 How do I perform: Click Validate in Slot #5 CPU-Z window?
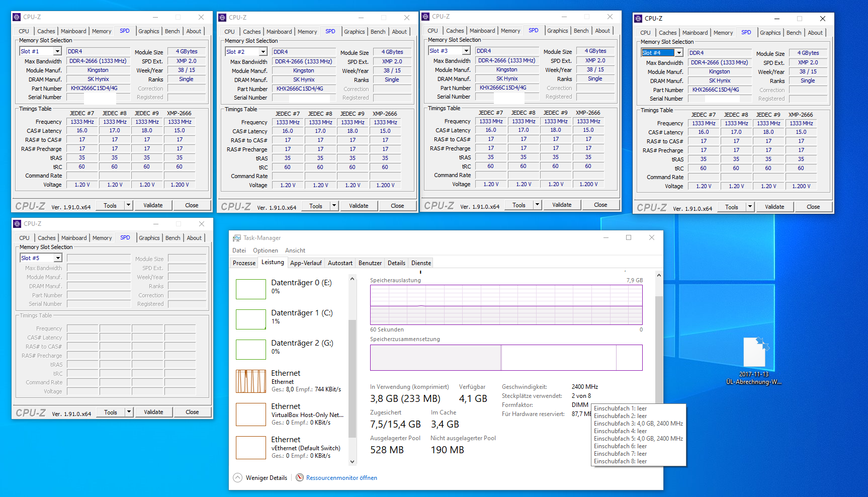[x=153, y=412]
